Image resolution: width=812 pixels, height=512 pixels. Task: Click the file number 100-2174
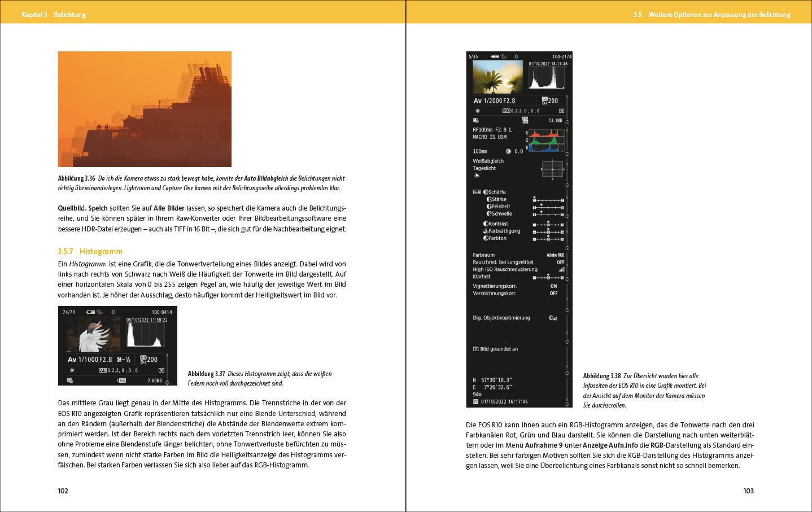click(x=562, y=56)
